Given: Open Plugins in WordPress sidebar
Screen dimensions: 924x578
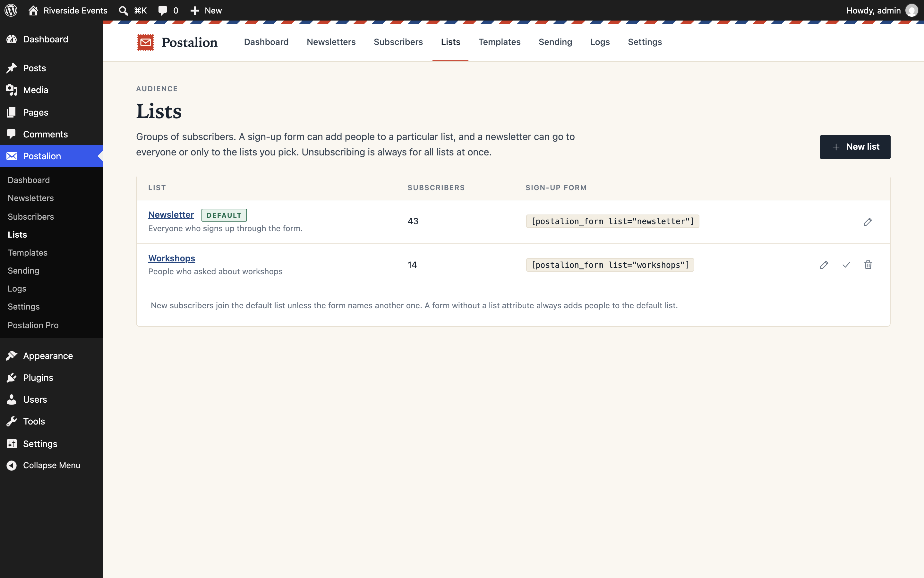Looking at the screenshot, I should click(51, 378).
